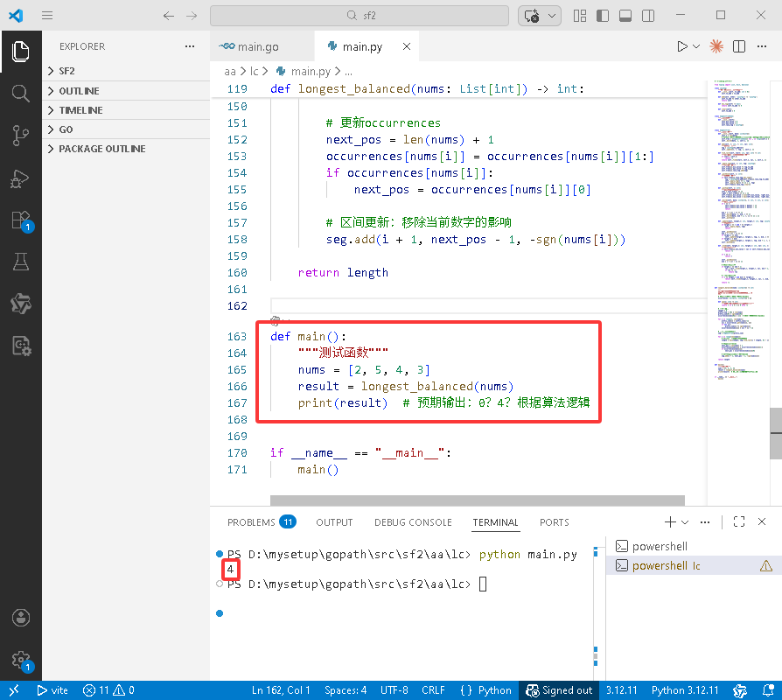The height and width of the screenshot is (700, 782).
Task: Open the Explorer view in activity bar
Action: (20, 52)
